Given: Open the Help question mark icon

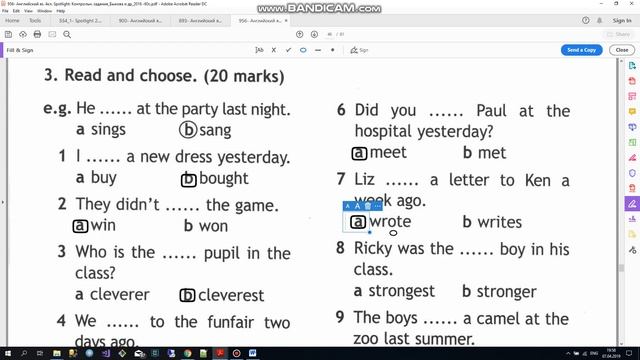Looking at the screenshot, I should 586,20.
